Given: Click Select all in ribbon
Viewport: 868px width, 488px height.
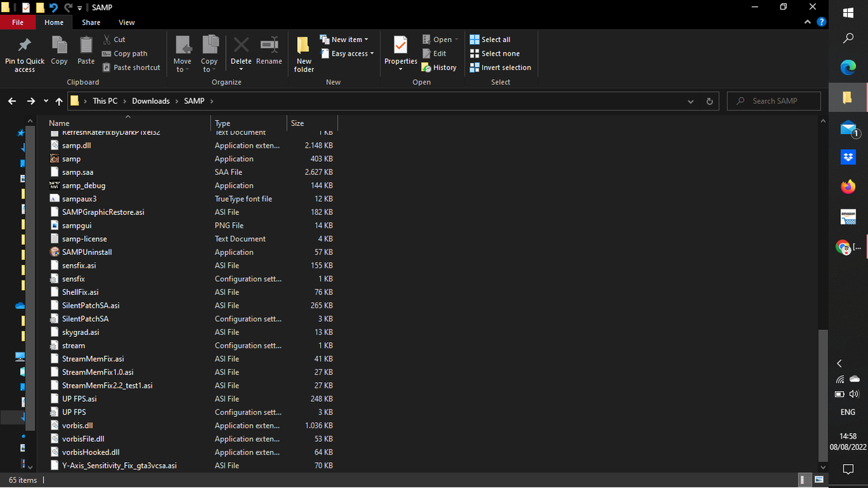Looking at the screenshot, I should 490,39.
